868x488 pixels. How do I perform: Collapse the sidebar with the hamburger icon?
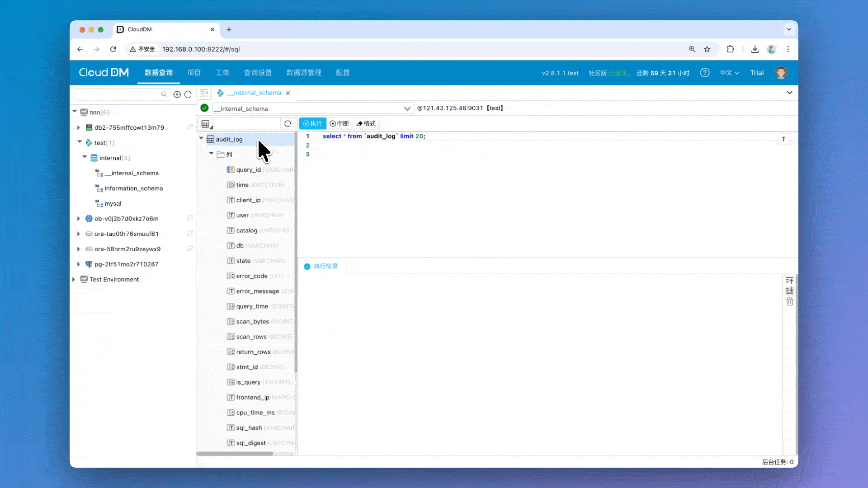coord(204,93)
